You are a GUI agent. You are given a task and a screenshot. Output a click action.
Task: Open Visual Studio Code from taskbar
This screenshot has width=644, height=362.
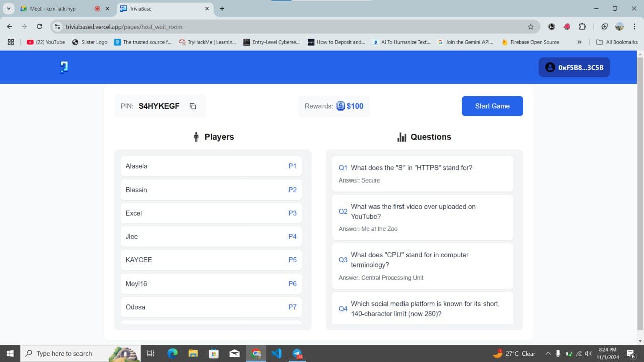point(276,353)
